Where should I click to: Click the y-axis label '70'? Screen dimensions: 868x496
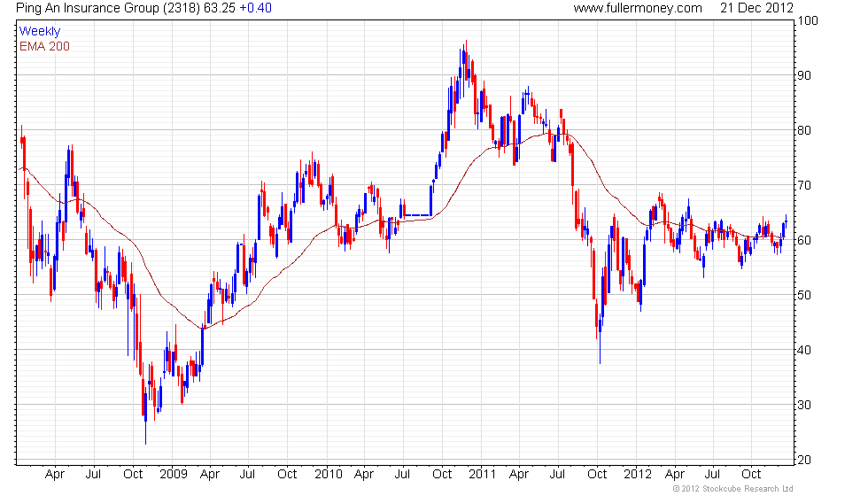(x=805, y=185)
